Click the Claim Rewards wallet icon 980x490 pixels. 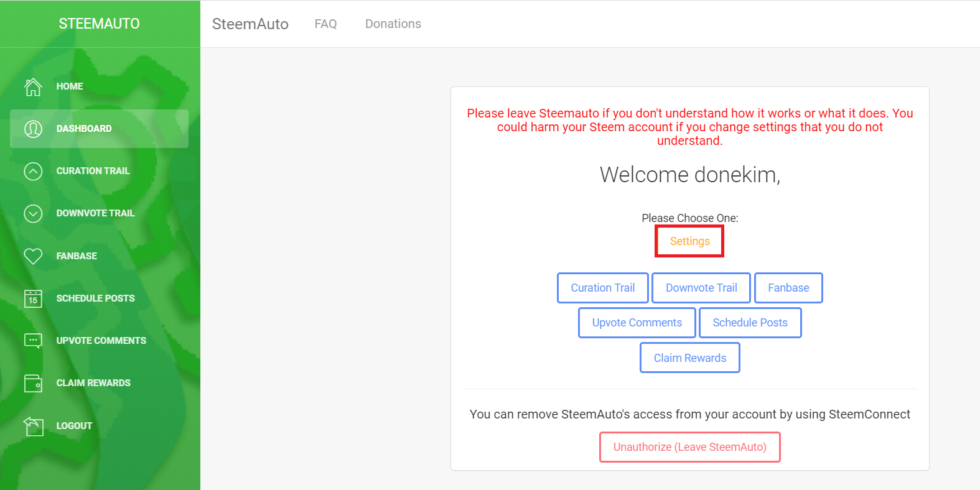tap(33, 383)
